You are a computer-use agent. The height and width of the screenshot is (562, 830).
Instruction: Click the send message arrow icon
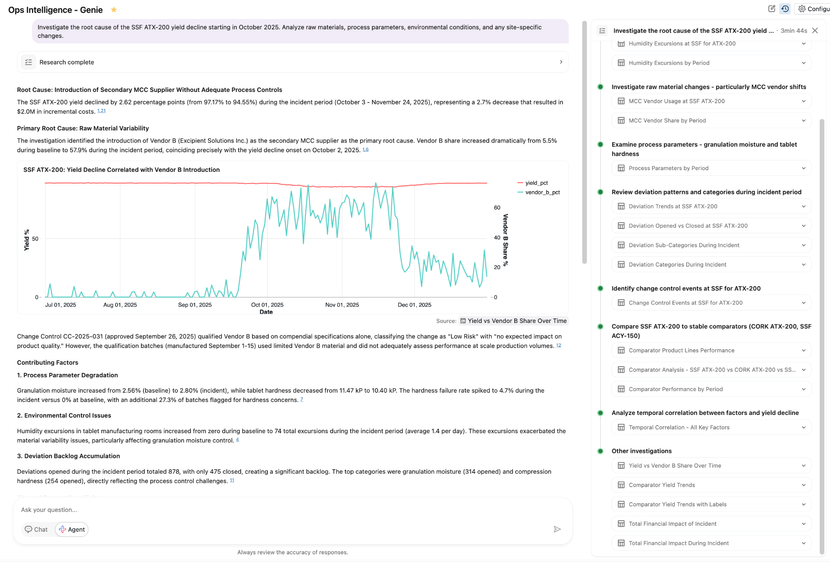click(557, 529)
